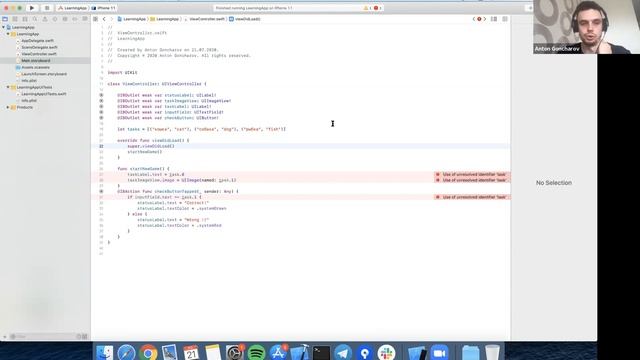Image resolution: width=640 pixels, height=360 pixels.
Task: Jump to the previous issue arrow
Action: tap(474, 19)
